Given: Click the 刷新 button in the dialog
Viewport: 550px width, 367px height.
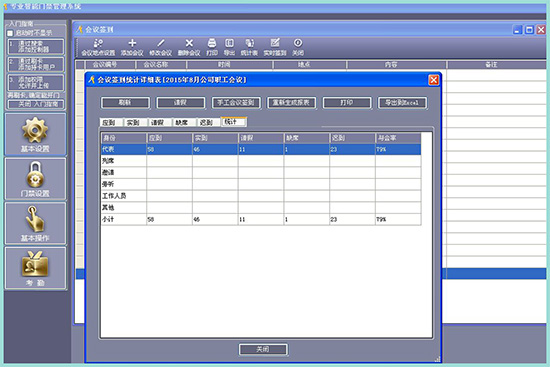Looking at the screenshot, I should [125, 103].
